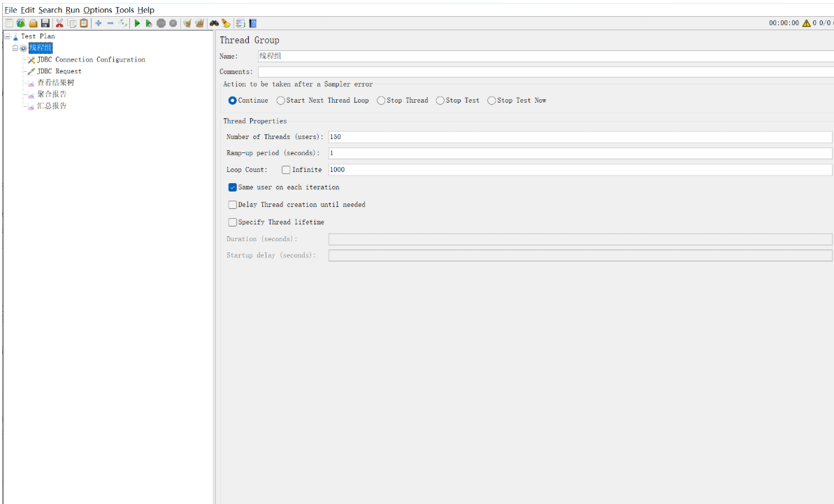The image size is (834, 504).
Task: Click the Open file folder icon
Action: click(x=33, y=23)
